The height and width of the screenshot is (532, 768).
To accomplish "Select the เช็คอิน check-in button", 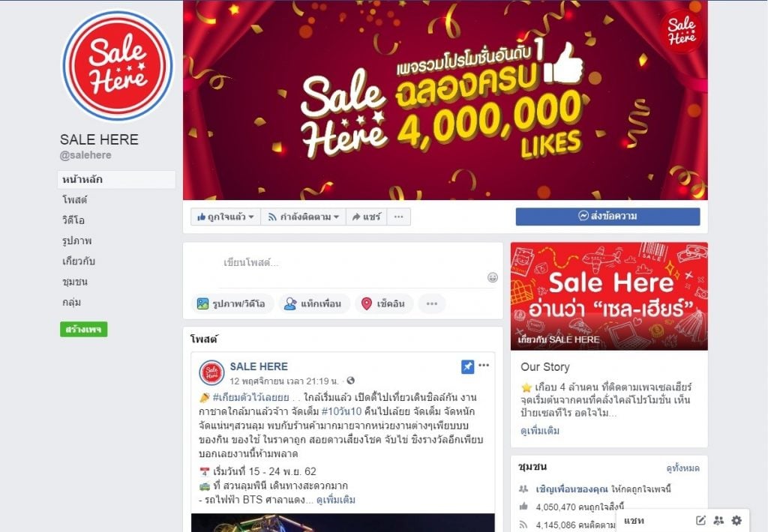I will 383,304.
